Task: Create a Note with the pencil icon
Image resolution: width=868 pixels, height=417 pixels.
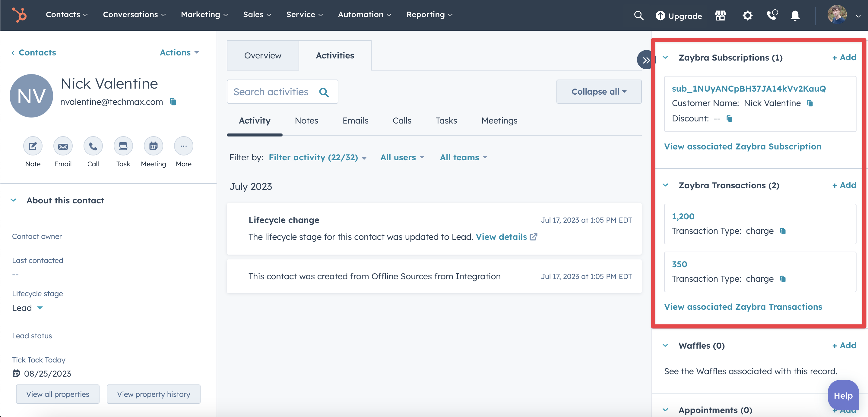Action: (x=33, y=146)
